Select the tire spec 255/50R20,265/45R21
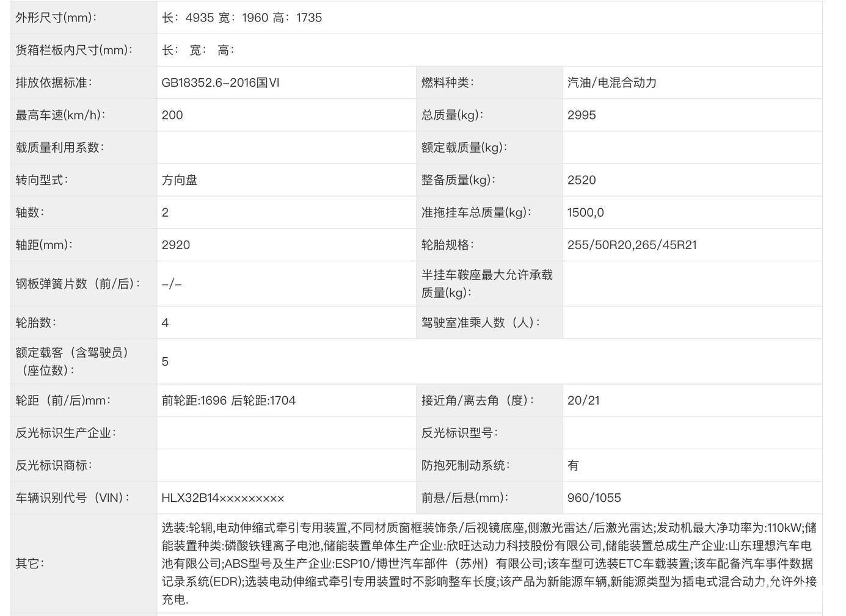This screenshot has height=616, width=846. tap(632, 245)
